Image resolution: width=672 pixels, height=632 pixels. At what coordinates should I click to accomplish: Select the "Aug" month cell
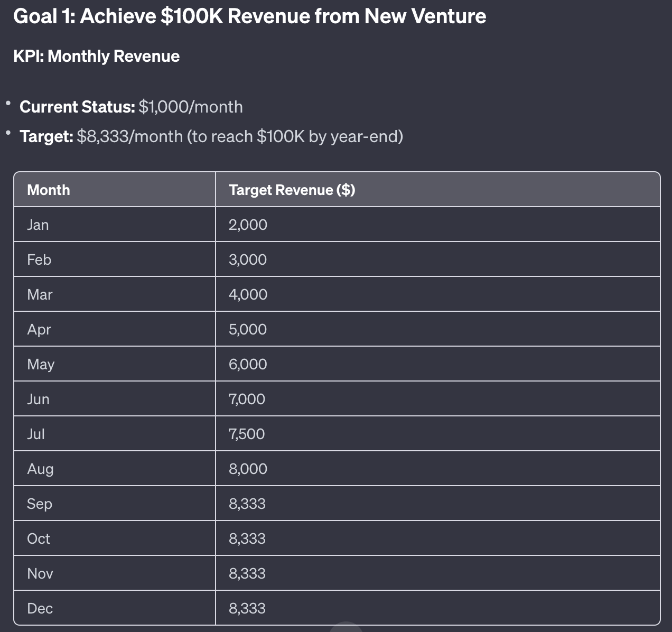tap(40, 469)
